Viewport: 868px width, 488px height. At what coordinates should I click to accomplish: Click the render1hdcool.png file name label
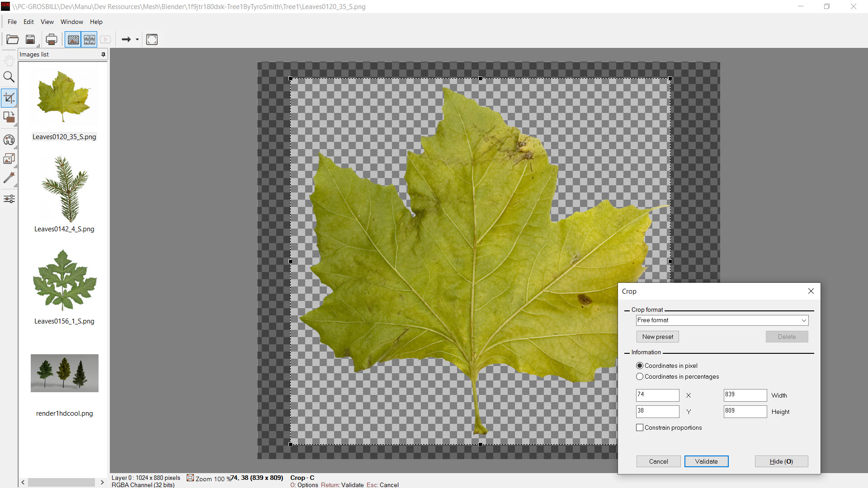pos(64,413)
